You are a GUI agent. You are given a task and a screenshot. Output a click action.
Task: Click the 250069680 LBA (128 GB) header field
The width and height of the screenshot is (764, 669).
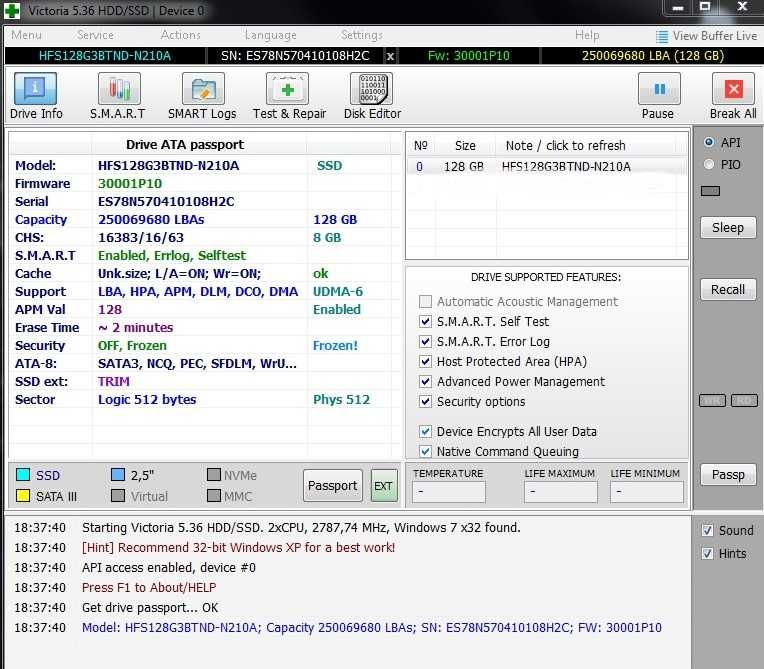(652, 56)
